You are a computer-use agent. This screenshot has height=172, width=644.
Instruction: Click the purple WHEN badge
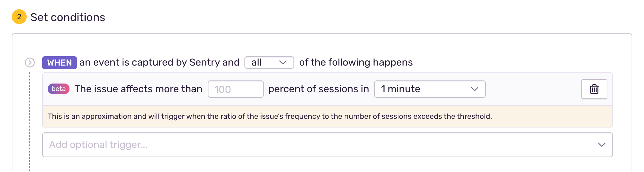[59, 63]
